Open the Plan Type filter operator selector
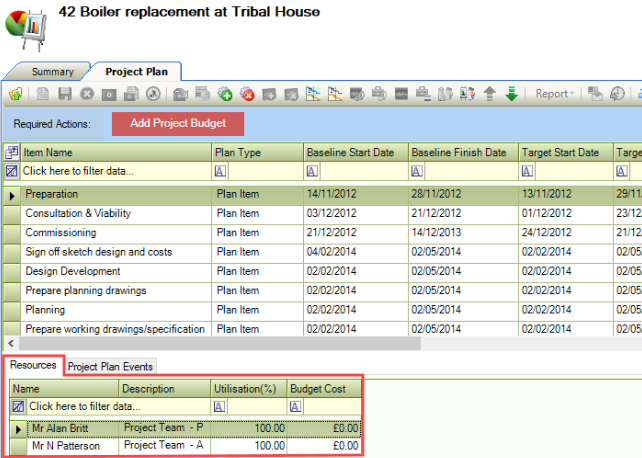 click(219, 171)
